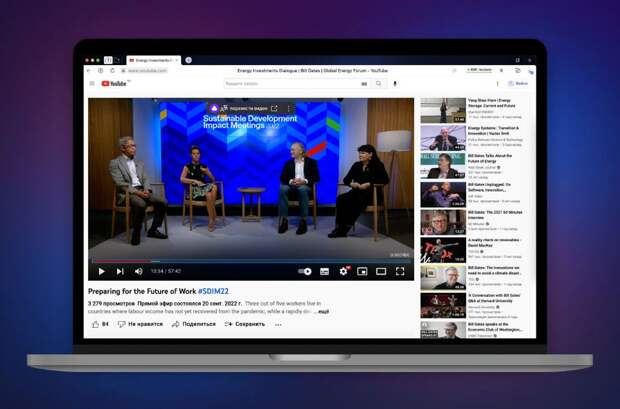Enter fullscreen mode in video player
The height and width of the screenshot is (409, 620).
point(400,271)
